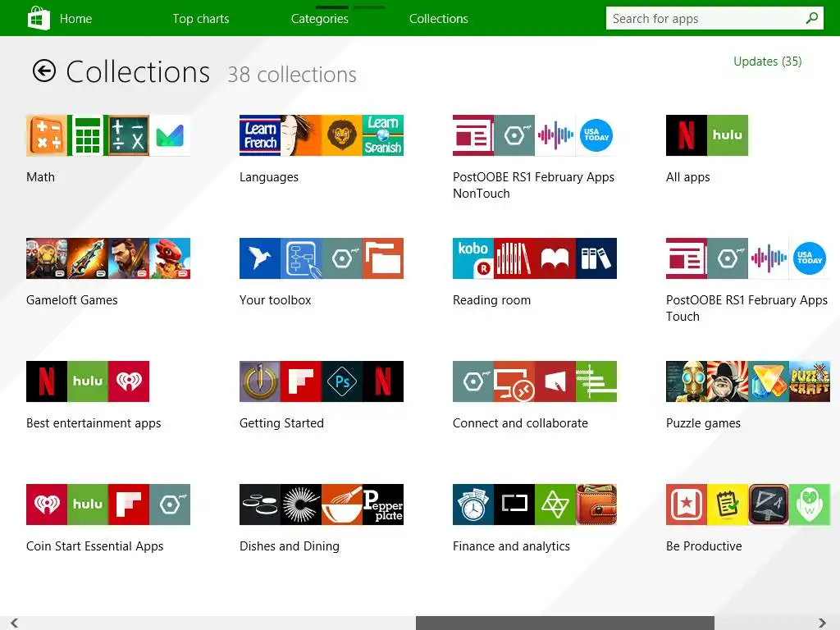Open the Gameloft Games collection title
Viewport: 840px width, 630px height.
(72, 300)
